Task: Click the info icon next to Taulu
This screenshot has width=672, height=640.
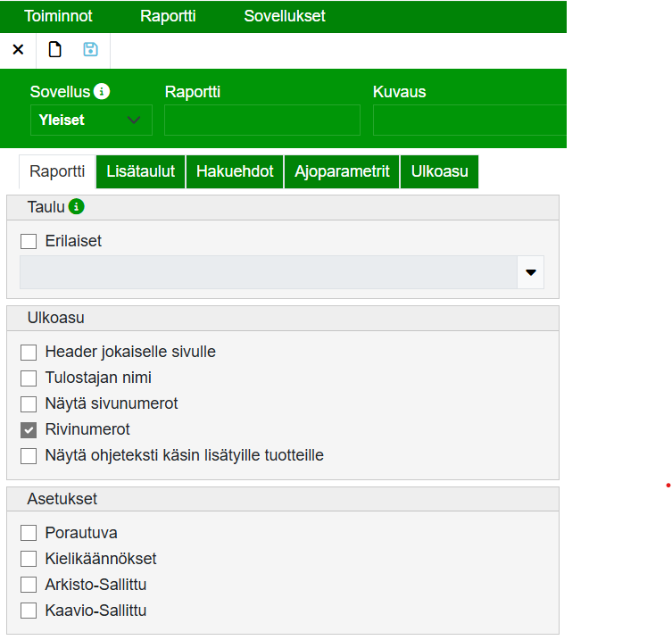Action: [77, 207]
